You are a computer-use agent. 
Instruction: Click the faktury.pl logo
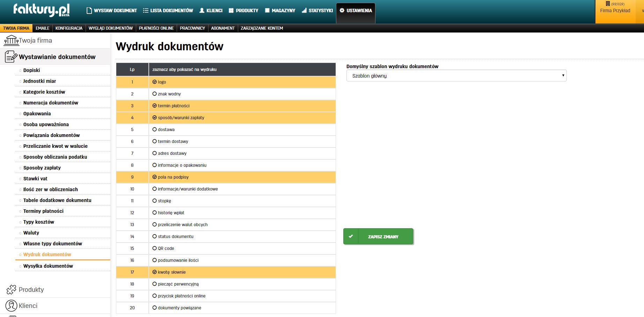pyautogui.click(x=41, y=10)
